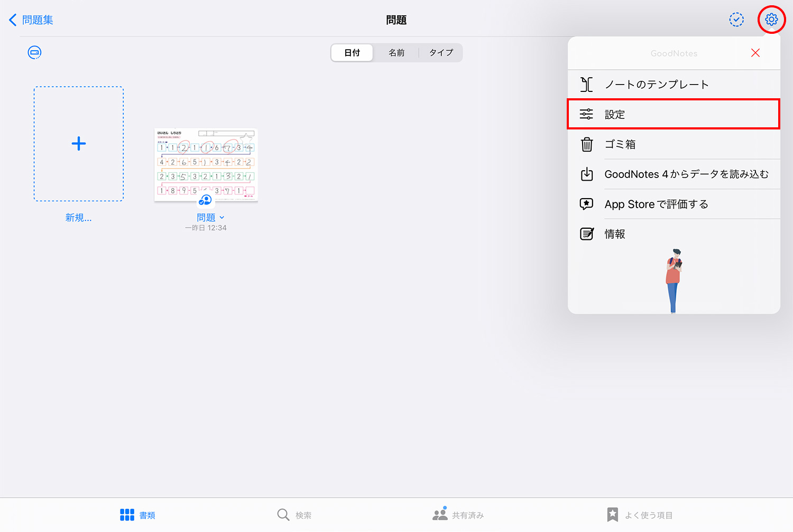Screen dimensions: 793x532
Task: Open よく使う項目 tab in bottom bar
Action: [x=640, y=515]
